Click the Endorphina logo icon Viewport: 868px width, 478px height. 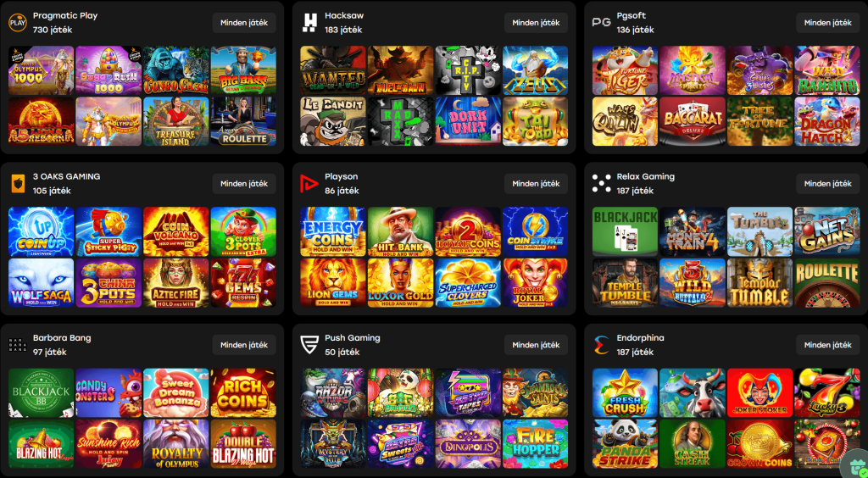point(601,345)
